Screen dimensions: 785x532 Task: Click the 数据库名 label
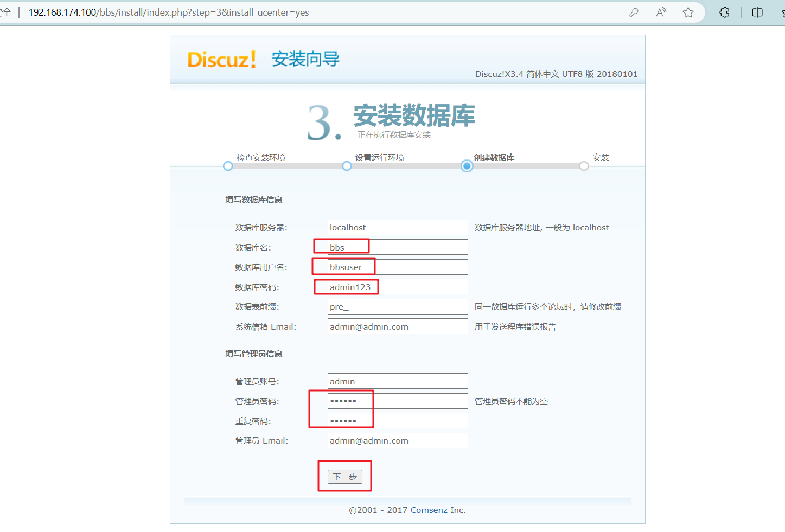[x=253, y=247]
